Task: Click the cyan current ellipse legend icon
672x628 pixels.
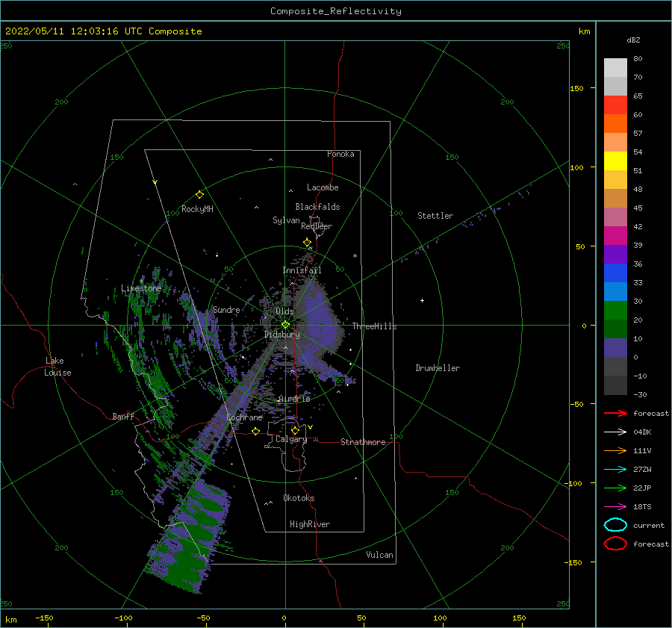Action: click(x=615, y=525)
